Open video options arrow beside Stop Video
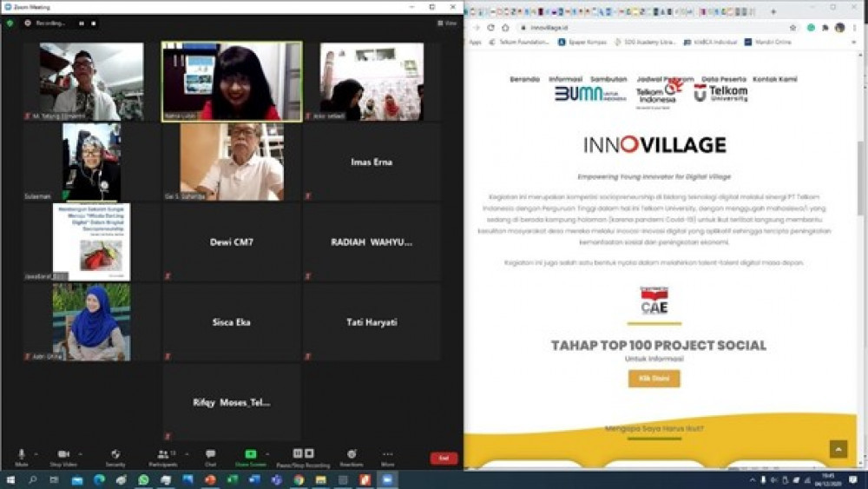 click(x=81, y=454)
